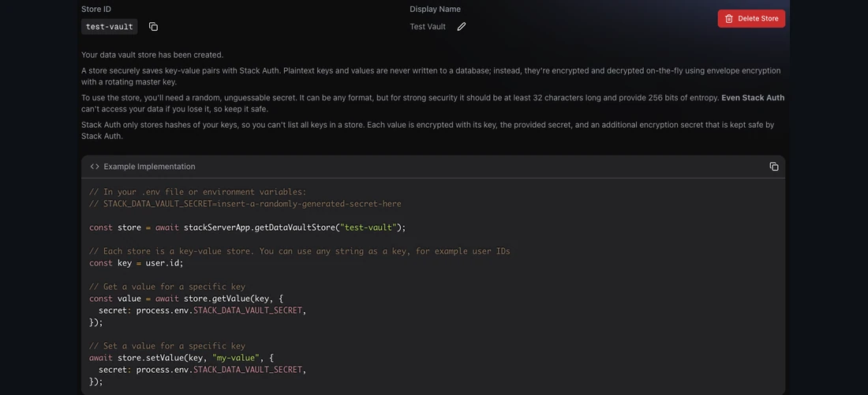The height and width of the screenshot is (395, 868).
Task: Copy the example implementation code
Action: pos(774,167)
